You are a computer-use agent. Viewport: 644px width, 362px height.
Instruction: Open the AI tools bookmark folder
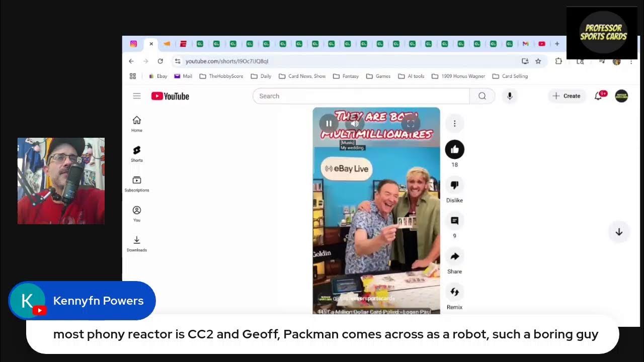[411, 76]
